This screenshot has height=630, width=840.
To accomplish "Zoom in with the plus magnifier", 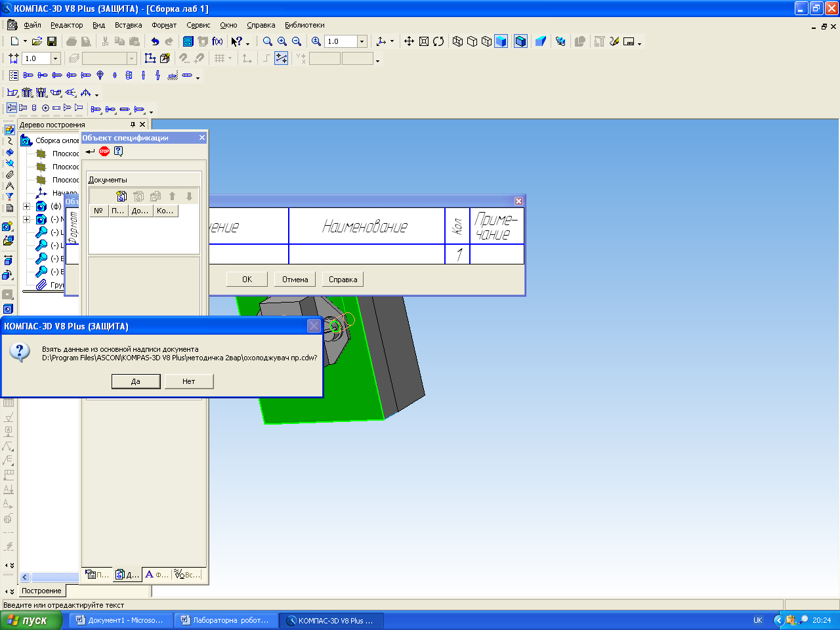I will (x=282, y=41).
